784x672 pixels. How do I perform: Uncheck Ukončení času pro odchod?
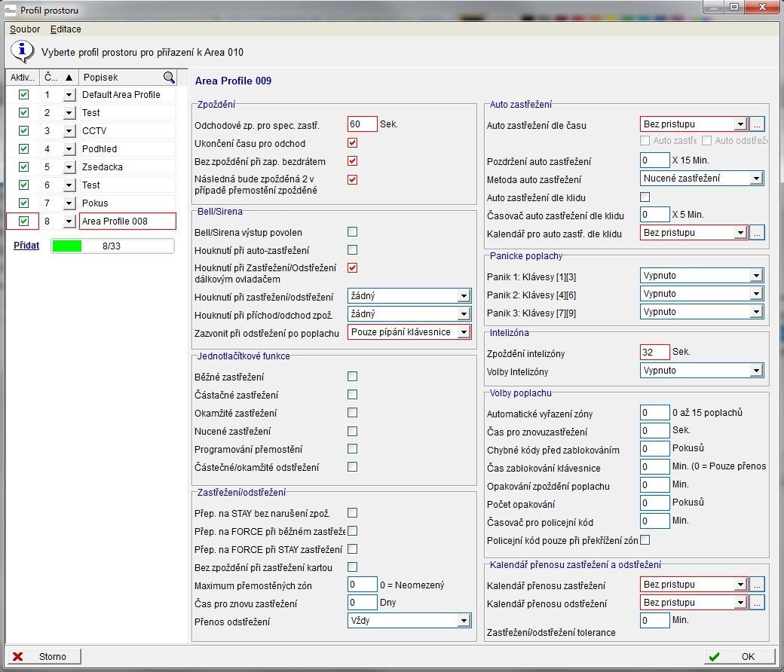[x=352, y=143]
